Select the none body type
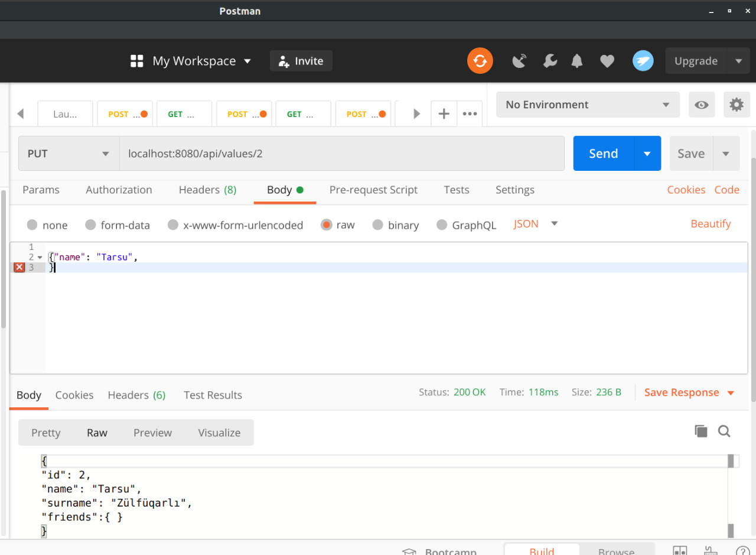756x555 pixels. pyautogui.click(x=32, y=225)
